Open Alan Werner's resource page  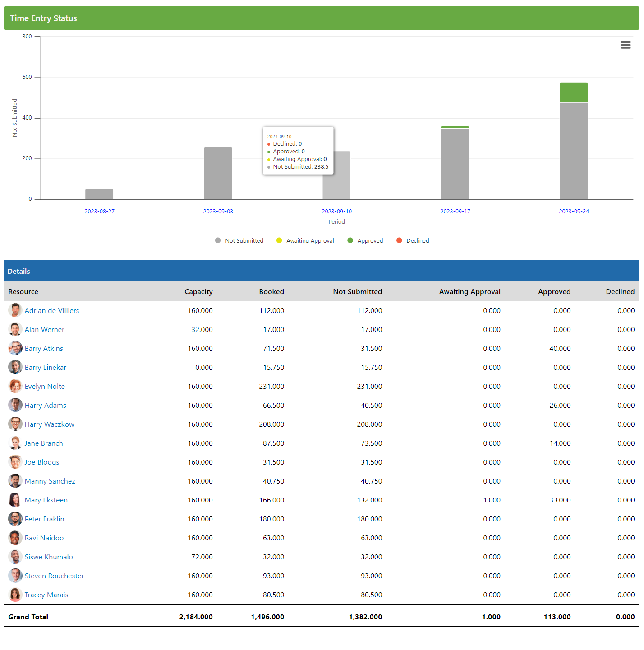point(45,329)
